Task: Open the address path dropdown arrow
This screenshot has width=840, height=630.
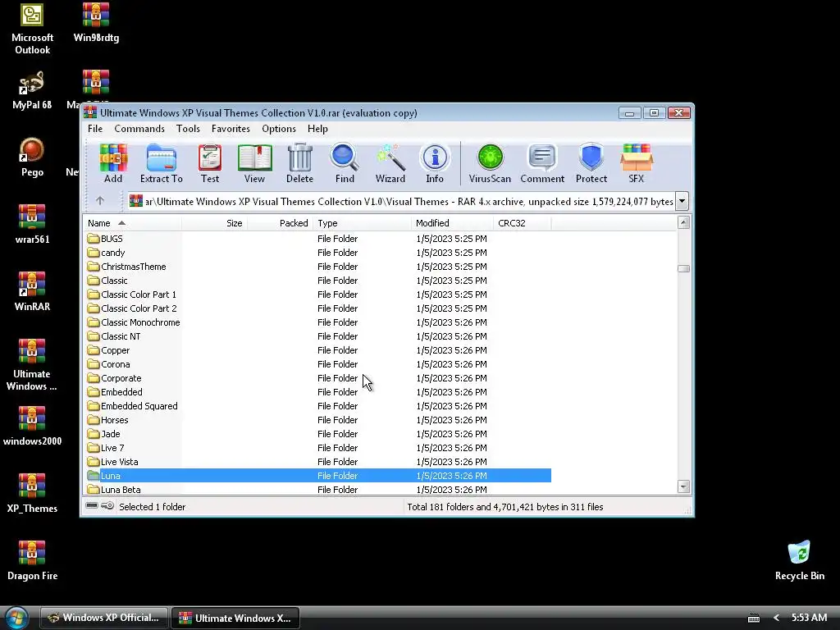Action: 682,202
